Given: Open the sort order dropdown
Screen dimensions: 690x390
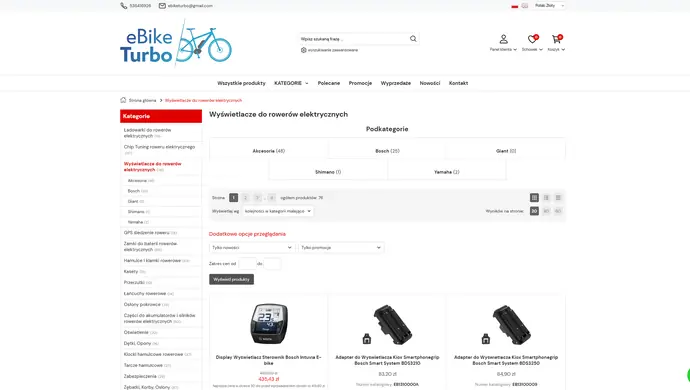Looking at the screenshot, I should coord(278,211).
